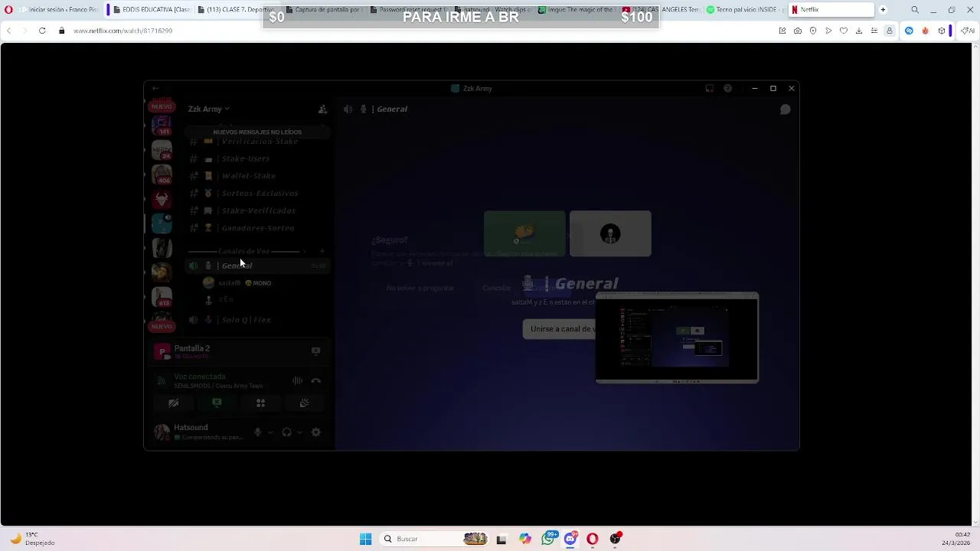The image size is (980, 551).
Task: Click the taskbar Buscar search box
Action: click(435, 539)
